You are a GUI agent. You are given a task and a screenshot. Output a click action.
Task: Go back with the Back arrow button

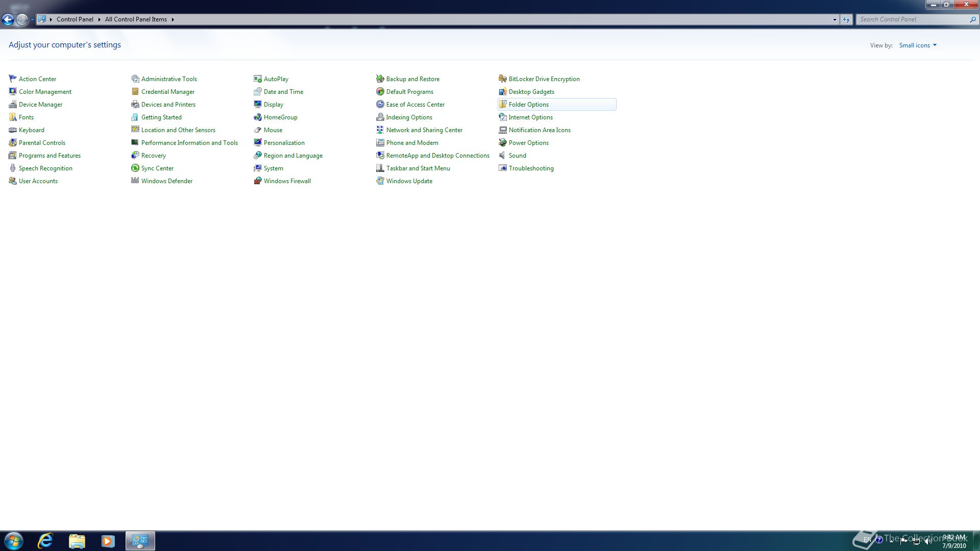8,19
